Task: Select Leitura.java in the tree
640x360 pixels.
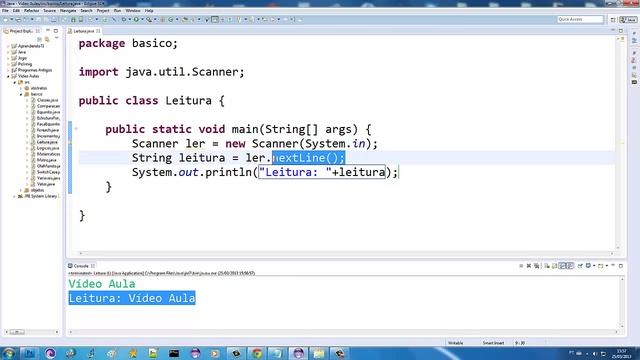Action: (47, 142)
